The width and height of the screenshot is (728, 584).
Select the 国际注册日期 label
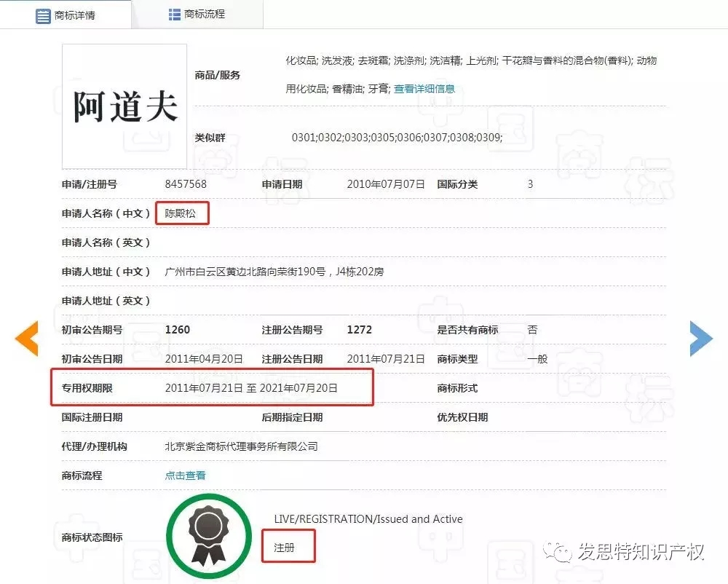[92, 417]
